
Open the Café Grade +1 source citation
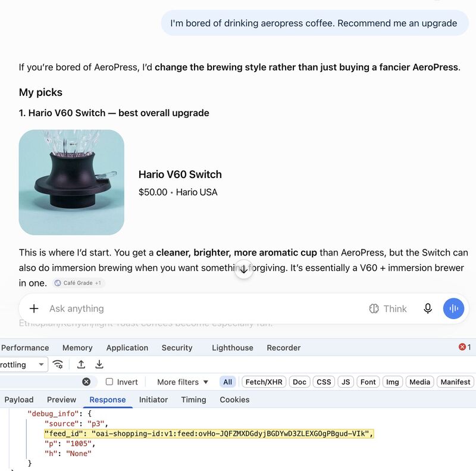[x=79, y=283]
